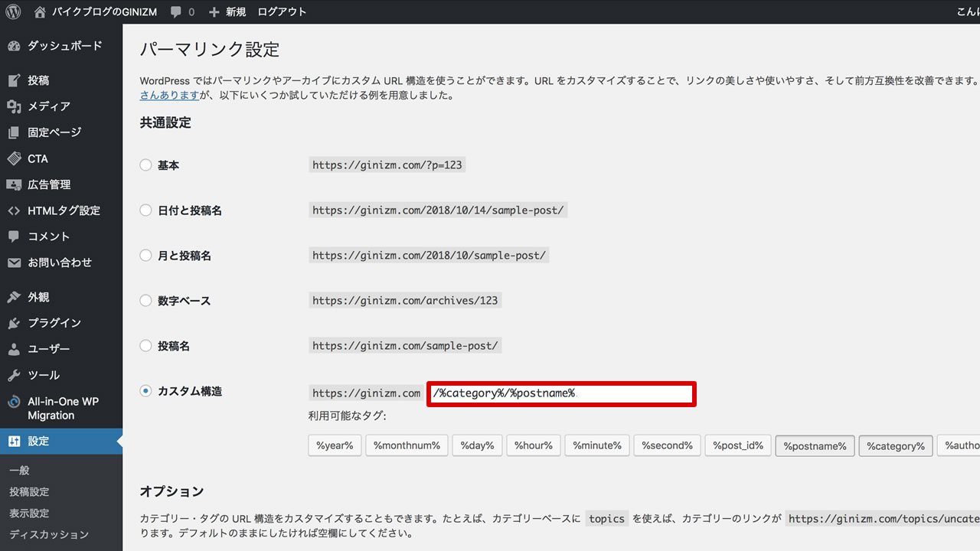This screenshot has width=980, height=551.
Task: Click the WordPress logo icon
Action: 13,11
